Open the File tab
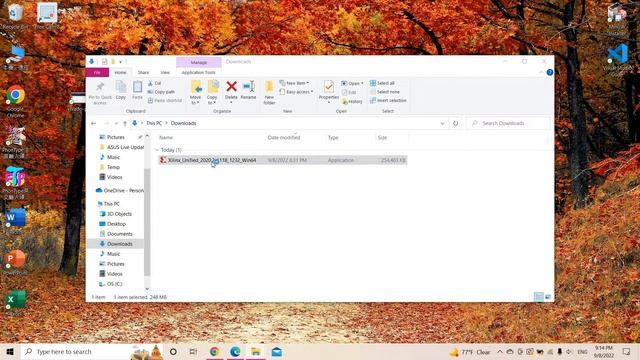This screenshot has width=640, height=360. (x=97, y=72)
